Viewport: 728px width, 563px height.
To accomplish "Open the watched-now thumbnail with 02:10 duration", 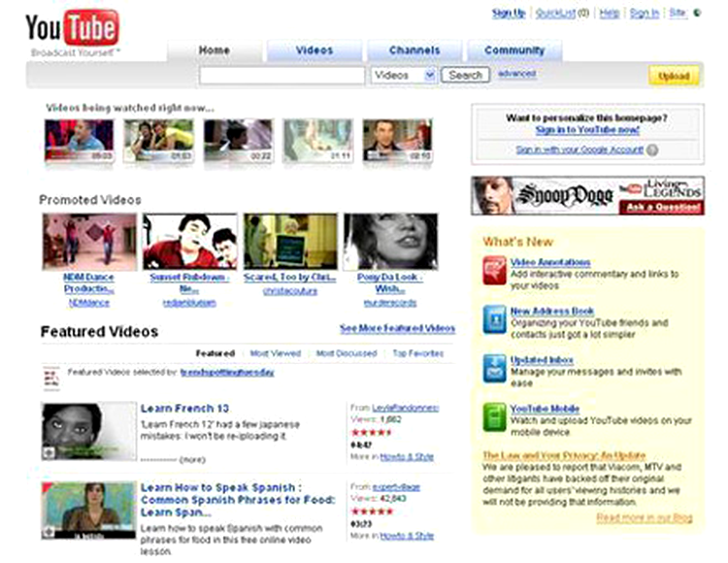I will point(397,141).
